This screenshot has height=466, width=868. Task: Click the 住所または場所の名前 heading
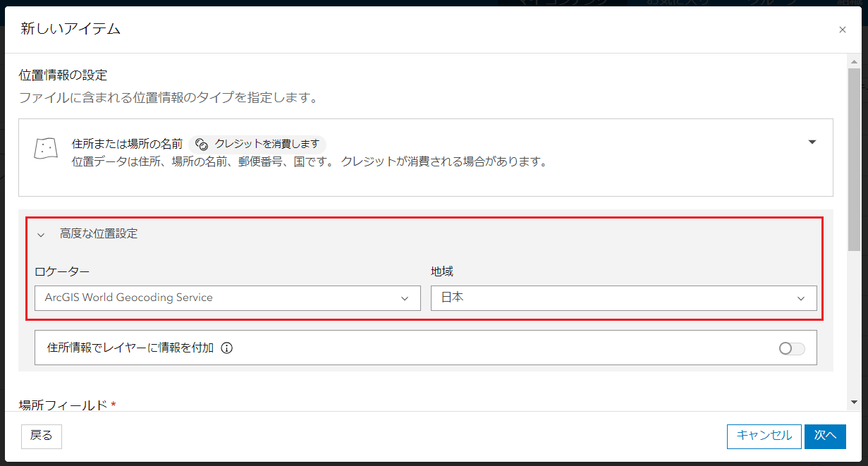point(127,144)
